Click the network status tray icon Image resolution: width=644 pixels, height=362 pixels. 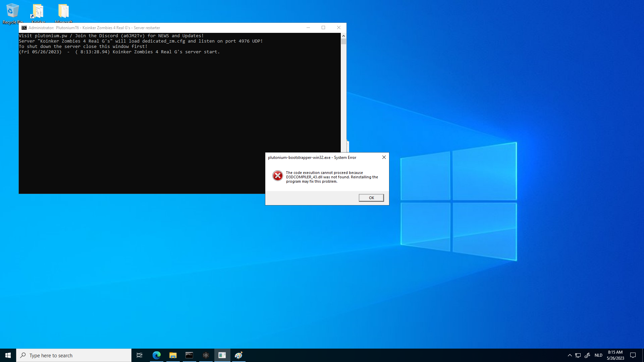(x=578, y=355)
